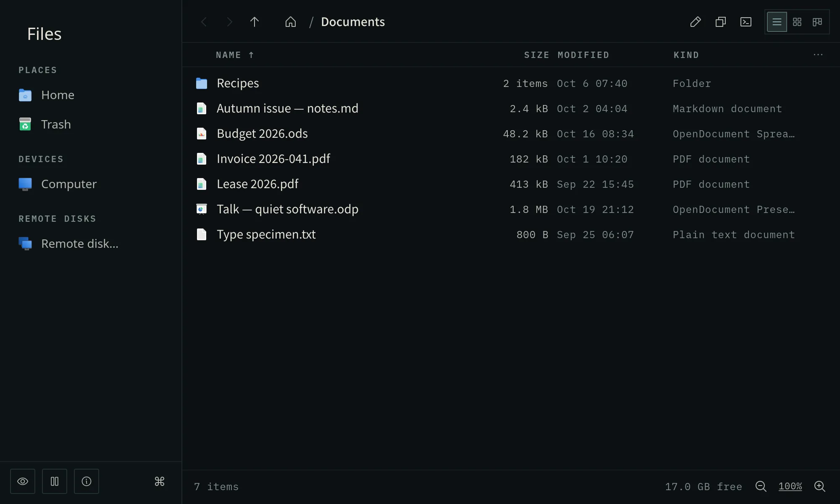Viewport: 840px width, 504px height.
Task: Sort by Kind column header
Action: click(686, 55)
